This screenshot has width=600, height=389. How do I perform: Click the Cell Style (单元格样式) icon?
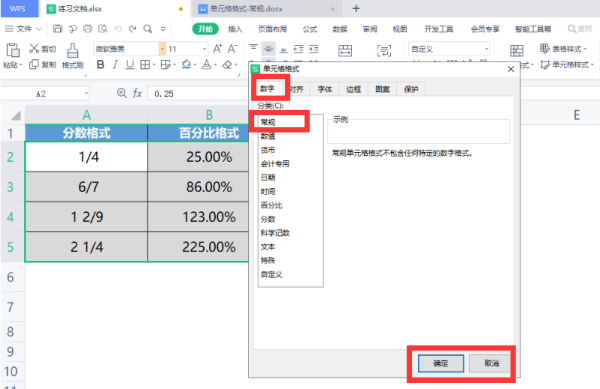click(545, 65)
